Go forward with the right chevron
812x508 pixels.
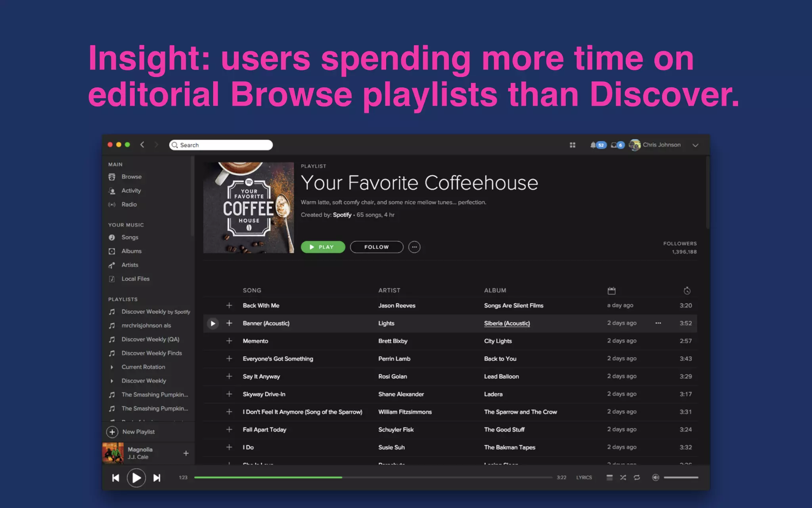pyautogui.click(x=156, y=145)
